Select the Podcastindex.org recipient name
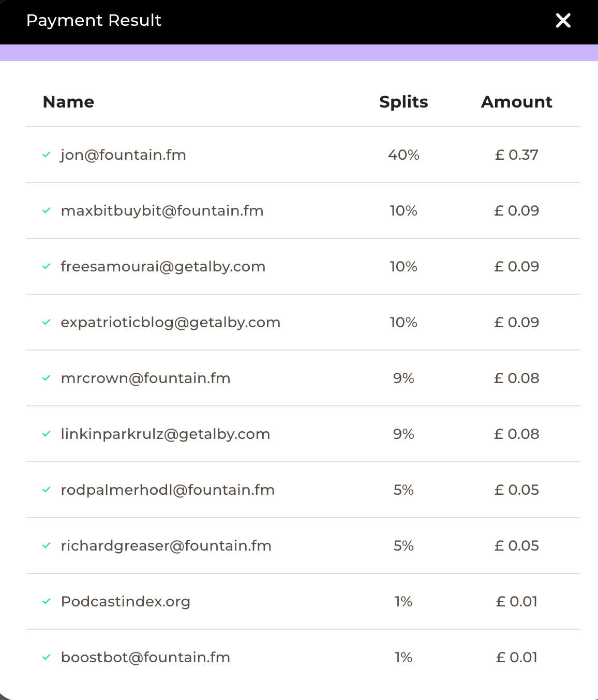 [126, 602]
